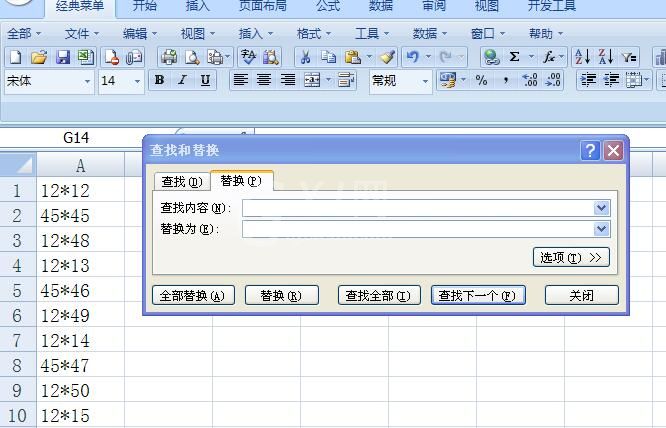
Task: Open the AutoSum dropdown arrow
Action: [531, 57]
